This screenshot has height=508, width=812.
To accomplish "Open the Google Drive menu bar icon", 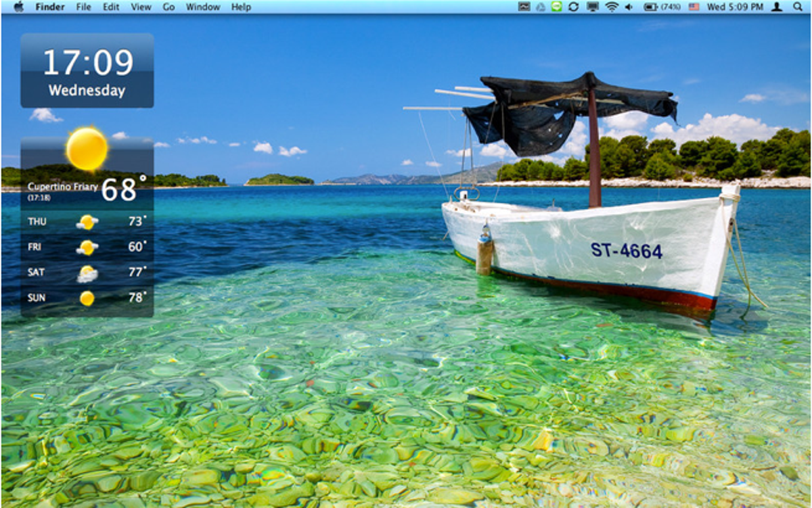I will [x=541, y=7].
